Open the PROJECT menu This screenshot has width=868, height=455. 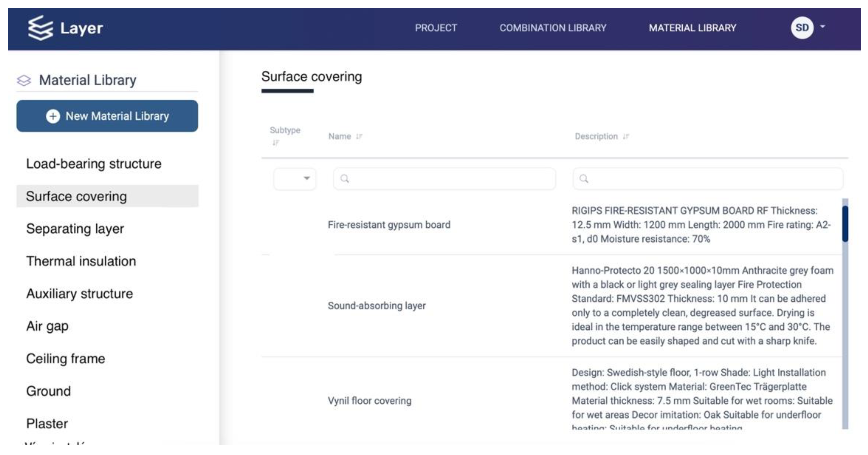pos(436,28)
